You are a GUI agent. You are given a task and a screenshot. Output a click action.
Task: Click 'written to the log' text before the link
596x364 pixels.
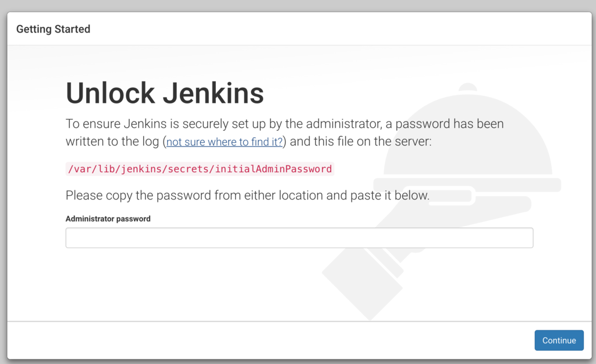tap(112, 141)
